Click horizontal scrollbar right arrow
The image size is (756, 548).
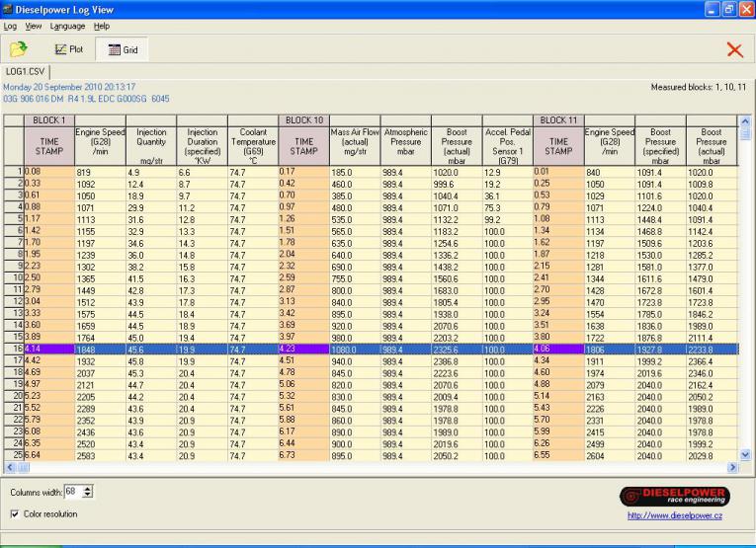tap(733, 467)
